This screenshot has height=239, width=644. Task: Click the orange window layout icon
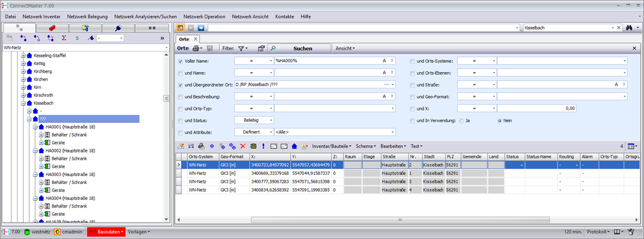point(180,28)
